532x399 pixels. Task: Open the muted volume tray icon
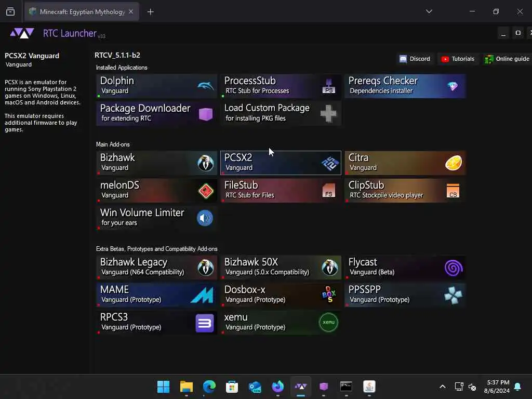[472, 387]
